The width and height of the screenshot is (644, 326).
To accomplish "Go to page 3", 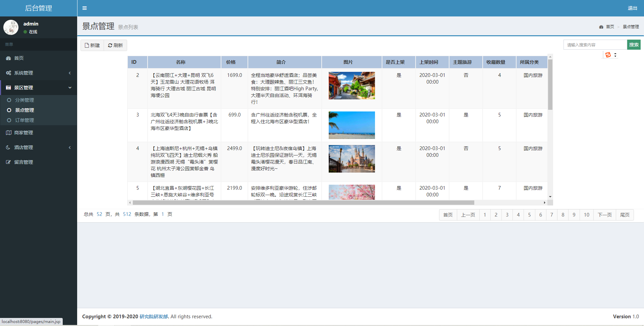I will tap(507, 215).
